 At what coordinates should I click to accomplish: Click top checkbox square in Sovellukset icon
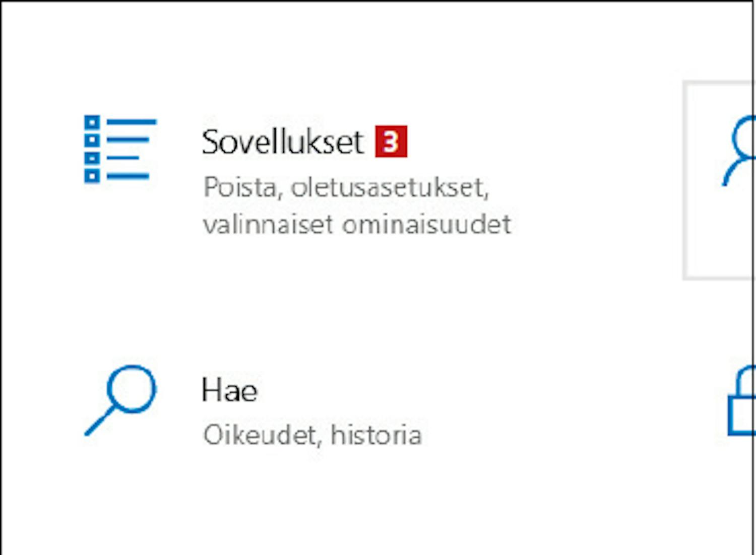pyautogui.click(x=92, y=122)
